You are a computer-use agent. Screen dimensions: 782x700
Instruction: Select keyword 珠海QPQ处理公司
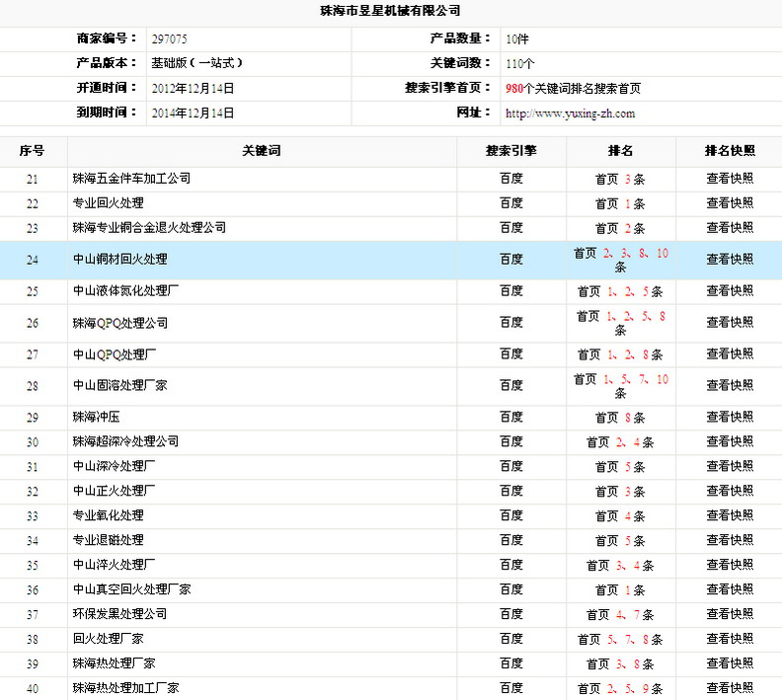click(120, 323)
